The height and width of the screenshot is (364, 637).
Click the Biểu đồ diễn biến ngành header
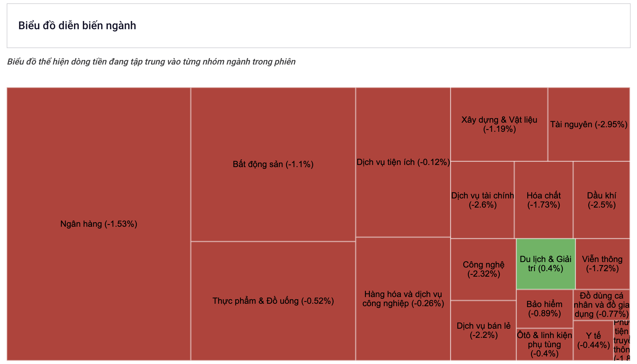tap(77, 26)
